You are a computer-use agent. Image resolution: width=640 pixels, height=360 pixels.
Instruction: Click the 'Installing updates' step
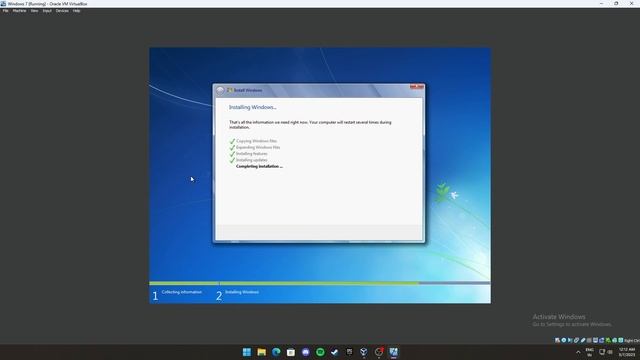[x=251, y=160]
